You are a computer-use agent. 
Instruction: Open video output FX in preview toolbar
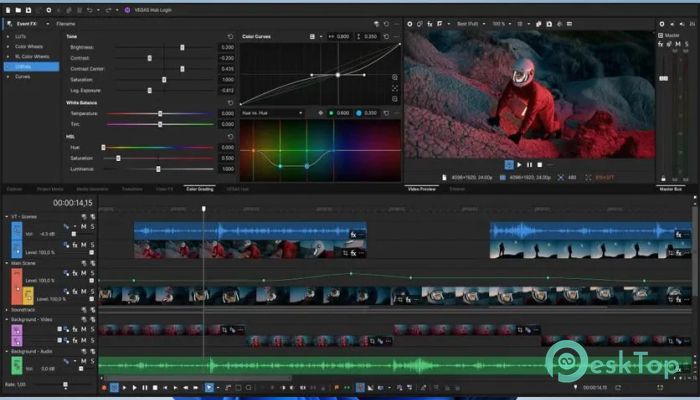429,24
